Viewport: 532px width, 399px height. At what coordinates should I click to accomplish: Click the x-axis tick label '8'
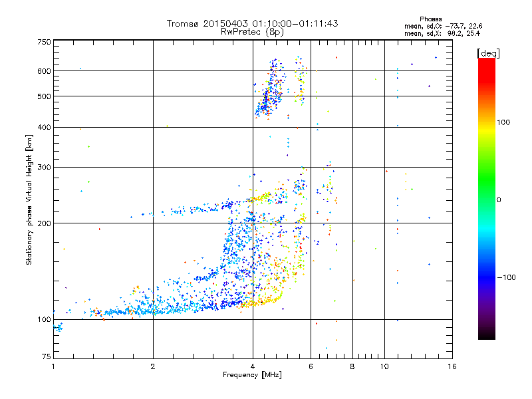point(352,366)
